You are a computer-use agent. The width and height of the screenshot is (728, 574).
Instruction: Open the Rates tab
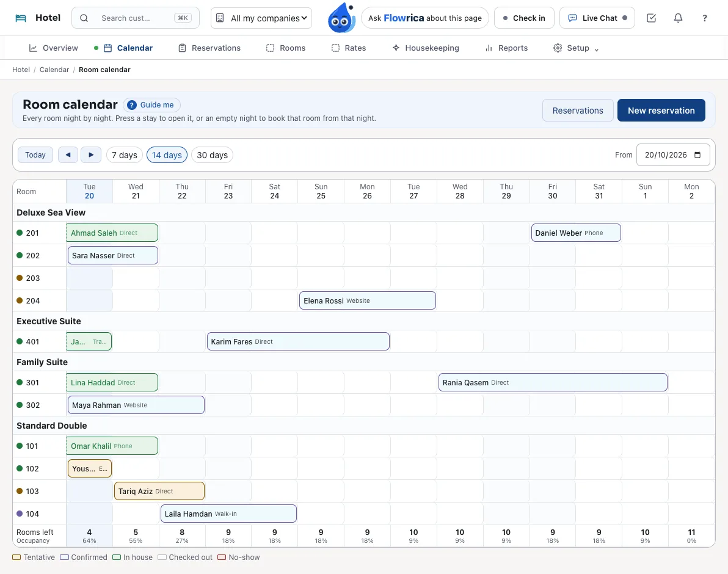pyautogui.click(x=349, y=48)
